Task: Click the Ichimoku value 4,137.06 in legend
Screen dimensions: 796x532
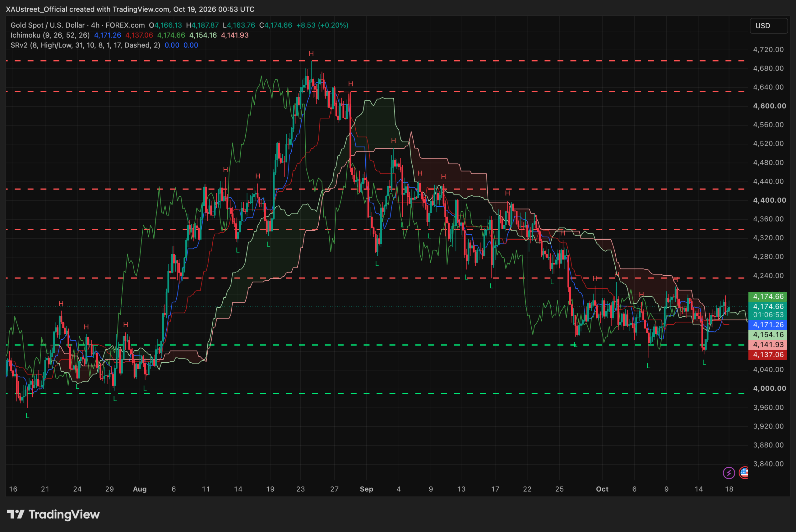Action: coord(139,35)
